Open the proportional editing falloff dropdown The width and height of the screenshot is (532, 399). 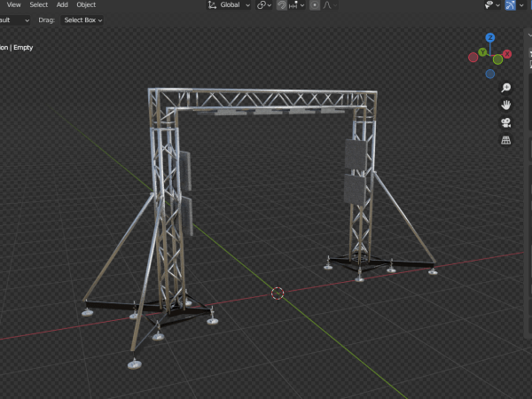click(330, 4)
